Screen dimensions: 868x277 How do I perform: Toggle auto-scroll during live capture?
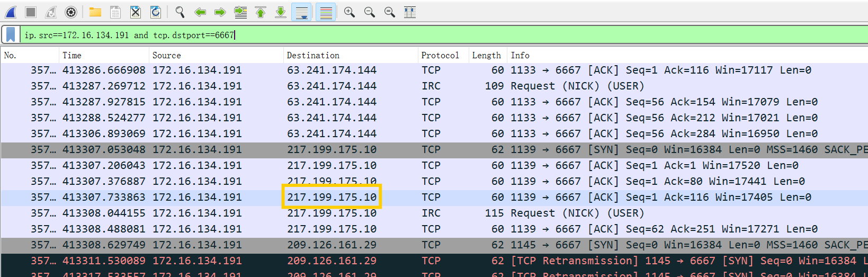click(301, 12)
